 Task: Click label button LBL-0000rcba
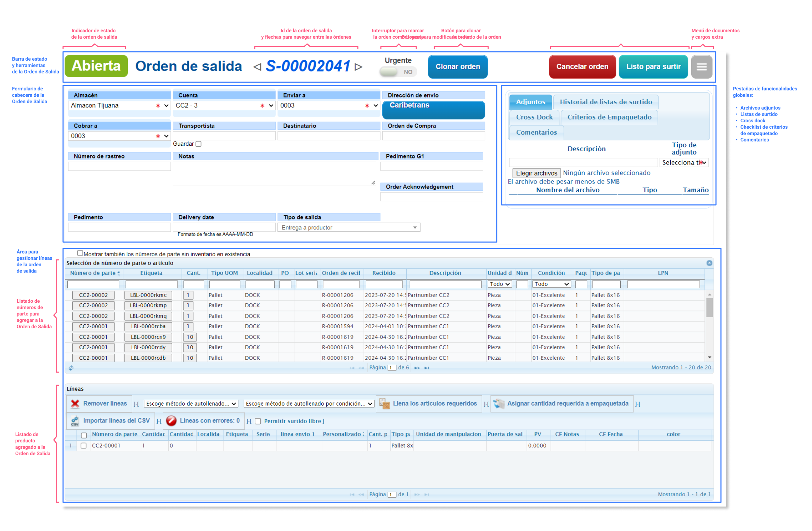[148, 326]
